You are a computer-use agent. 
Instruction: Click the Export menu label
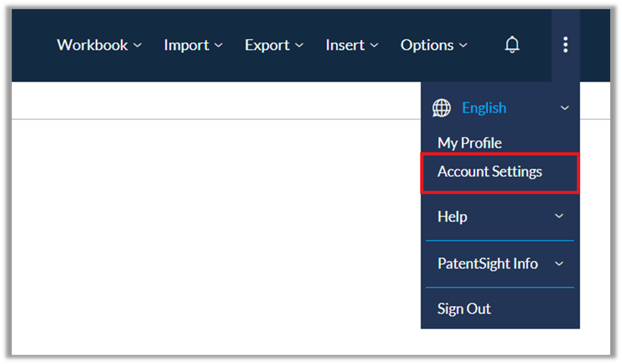(267, 46)
